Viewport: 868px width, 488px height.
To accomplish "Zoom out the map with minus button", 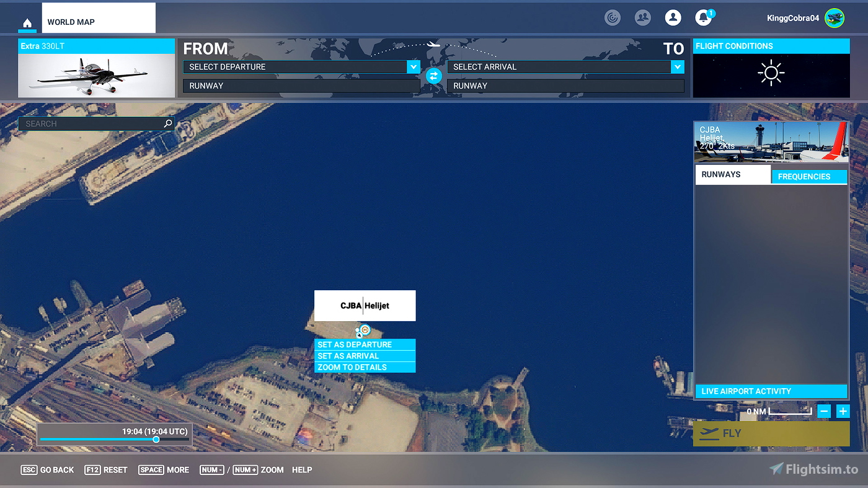I will pyautogui.click(x=824, y=411).
